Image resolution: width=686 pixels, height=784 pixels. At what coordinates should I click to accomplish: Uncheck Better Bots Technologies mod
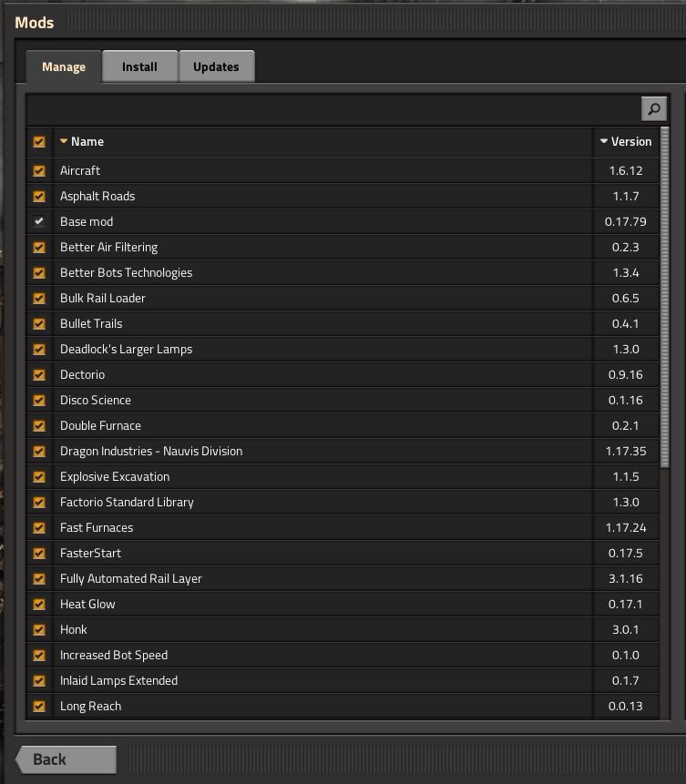click(x=39, y=272)
